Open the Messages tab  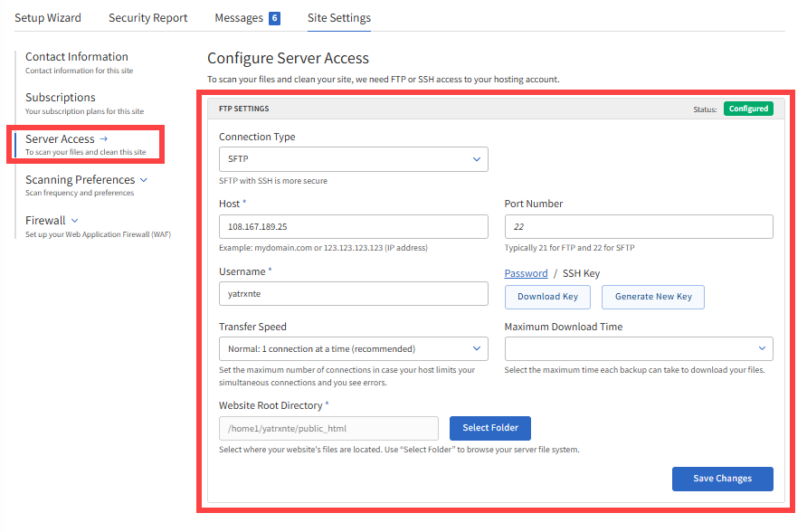(242, 16)
